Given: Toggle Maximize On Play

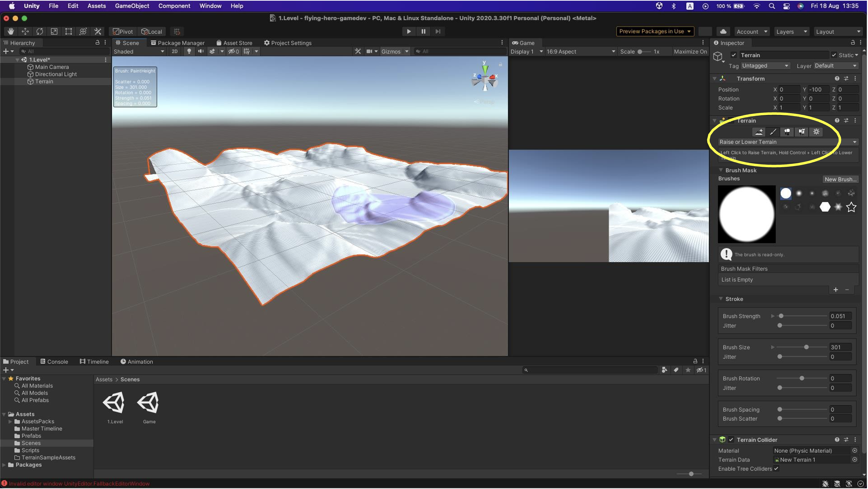Looking at the screenshot, I should click(x=690, y=51).
